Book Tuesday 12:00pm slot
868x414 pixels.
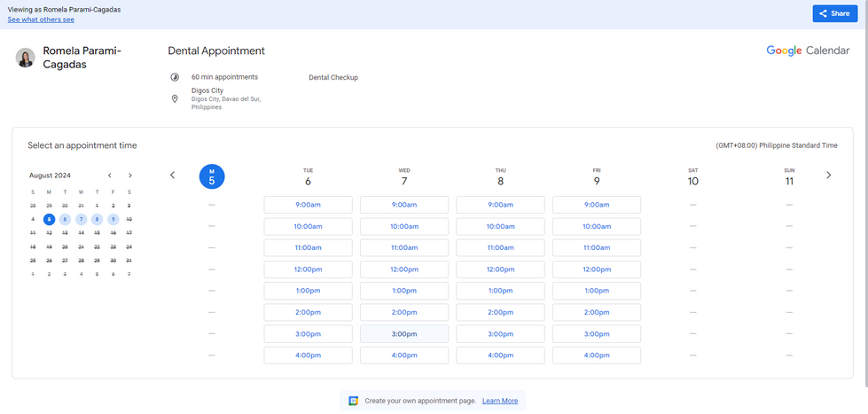pyautogui.click(x=308, y=269)
